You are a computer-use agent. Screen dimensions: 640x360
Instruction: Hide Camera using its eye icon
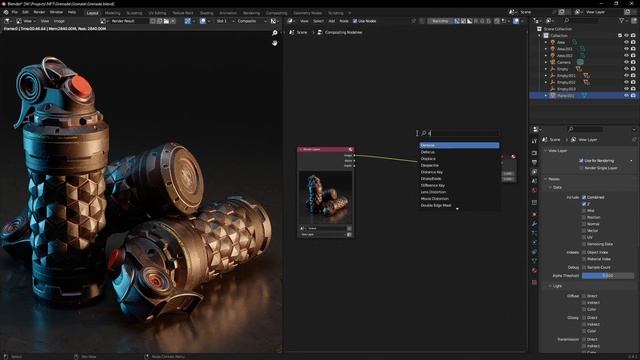626,62
